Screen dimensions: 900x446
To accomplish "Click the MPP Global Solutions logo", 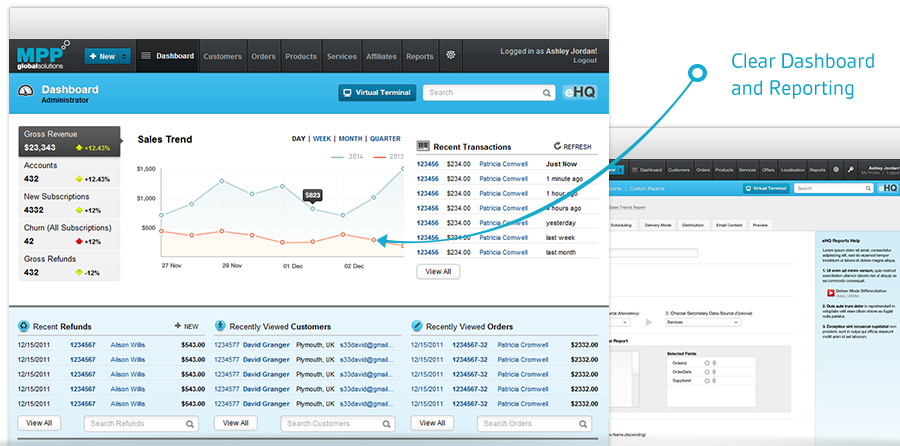I will (x=42, y=54).
